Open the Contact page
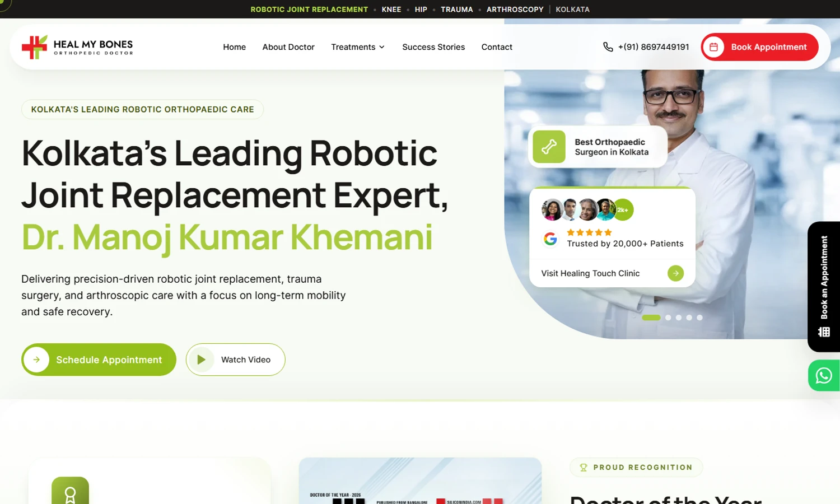840x504 pixels. pos(497,47)
